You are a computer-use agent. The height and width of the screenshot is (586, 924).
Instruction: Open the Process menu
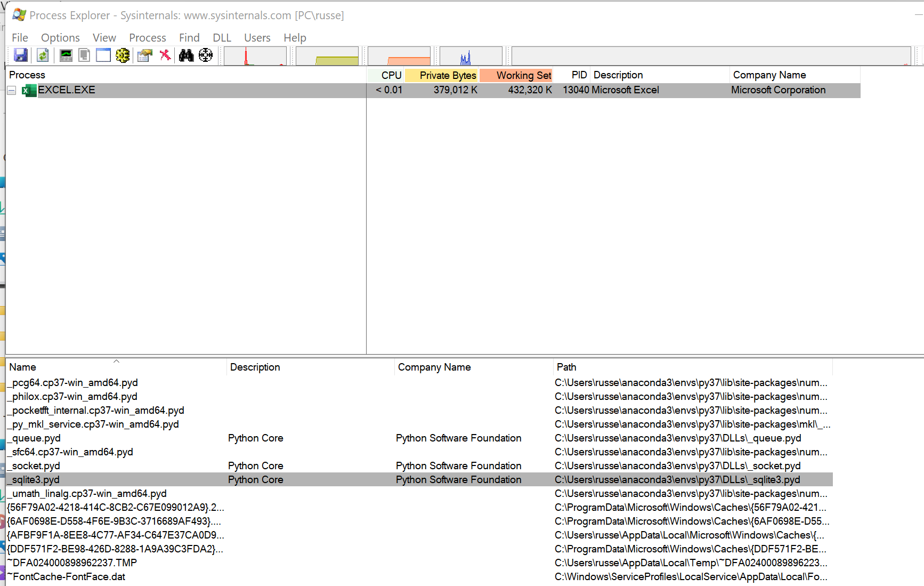(148, 38)
